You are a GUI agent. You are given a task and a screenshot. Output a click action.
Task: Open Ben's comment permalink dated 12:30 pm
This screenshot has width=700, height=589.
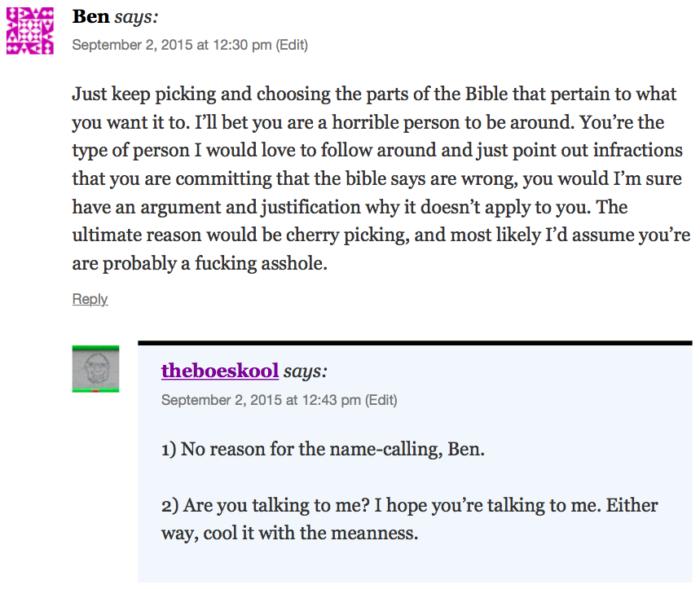[x=171, y=45]
